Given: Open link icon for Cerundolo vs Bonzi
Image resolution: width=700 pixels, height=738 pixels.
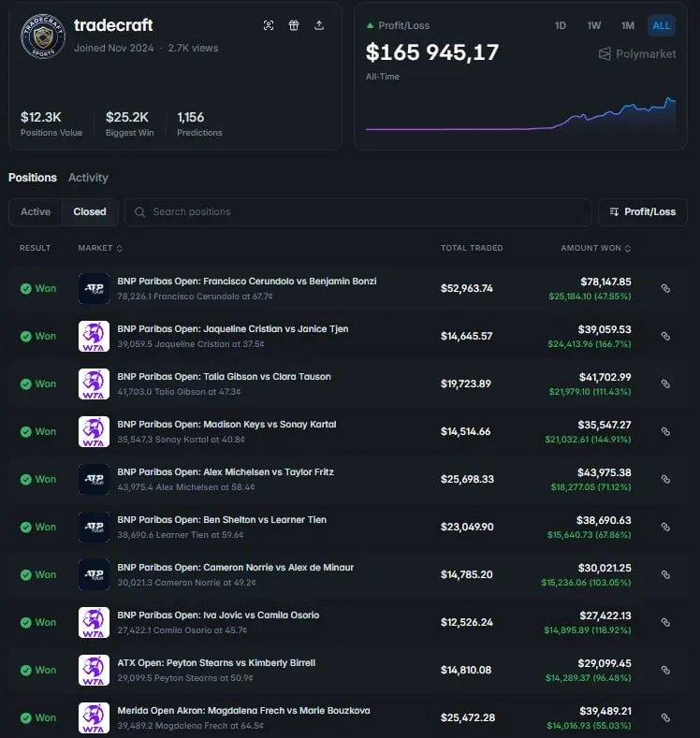Looking at the screenshot, I should 665,288.
